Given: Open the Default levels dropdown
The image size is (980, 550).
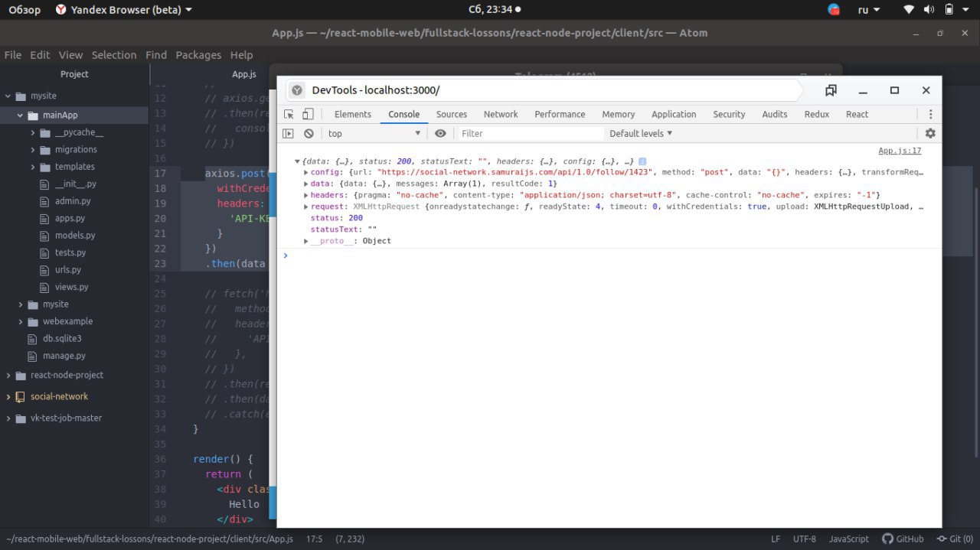Looking at the screenshot, I should pos(640,133).
